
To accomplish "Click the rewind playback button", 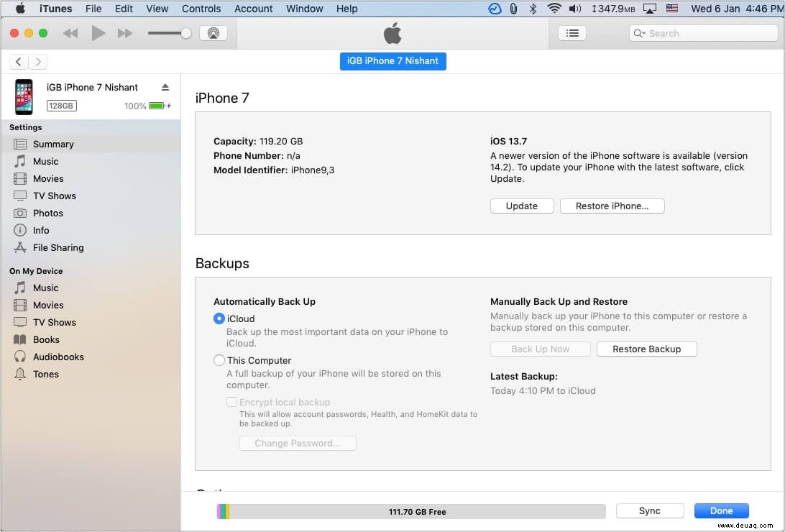I will [x=70, y=34].
